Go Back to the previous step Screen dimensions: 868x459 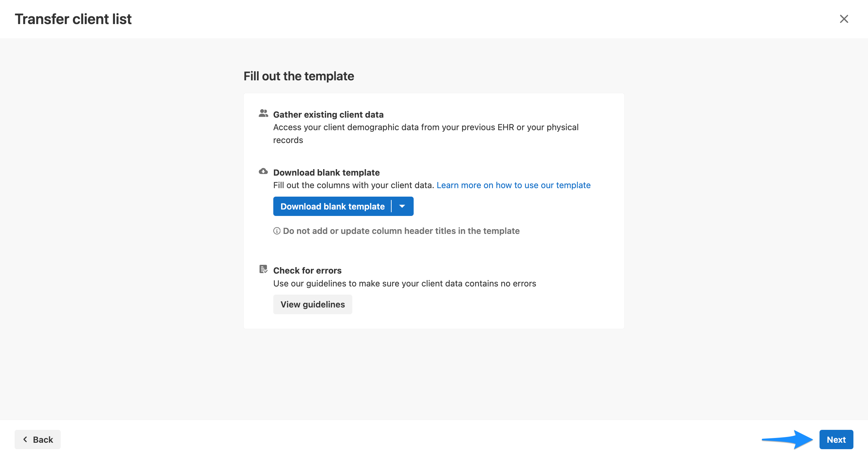[x=38, y=440]
